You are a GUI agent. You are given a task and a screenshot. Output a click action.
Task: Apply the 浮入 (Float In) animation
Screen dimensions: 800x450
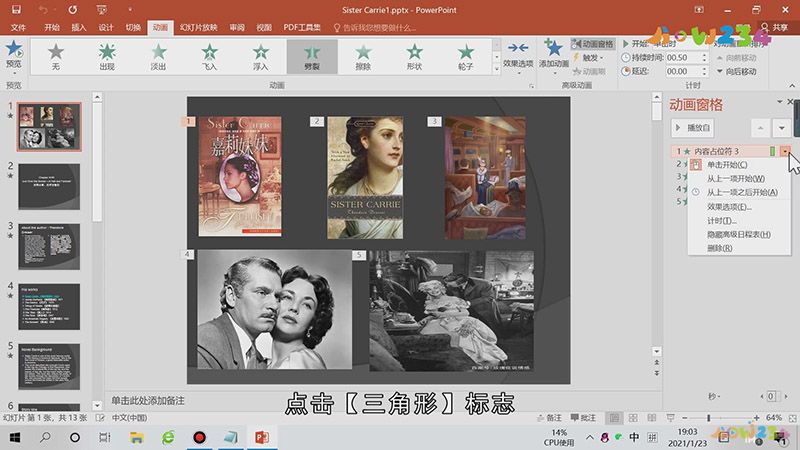pos(261,57)
